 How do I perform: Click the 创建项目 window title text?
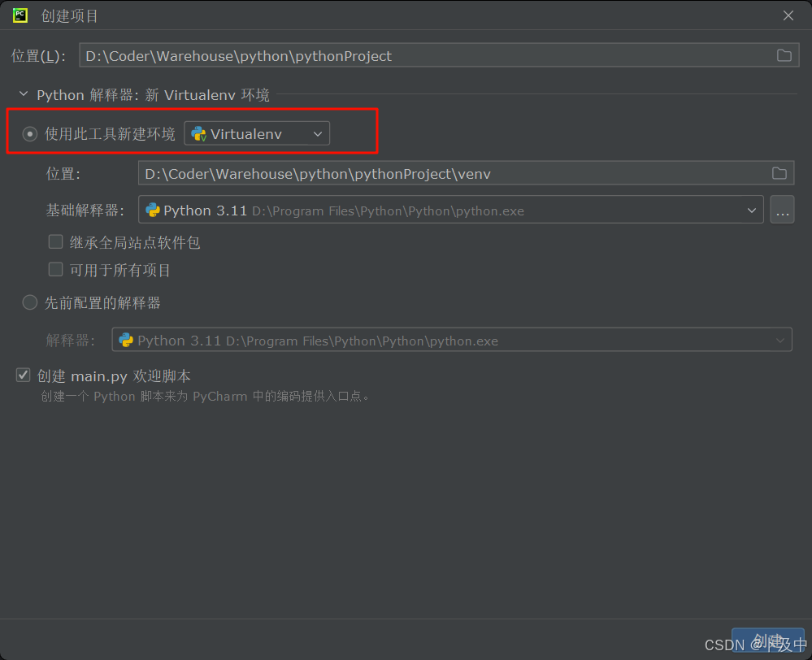pos(69,16)
